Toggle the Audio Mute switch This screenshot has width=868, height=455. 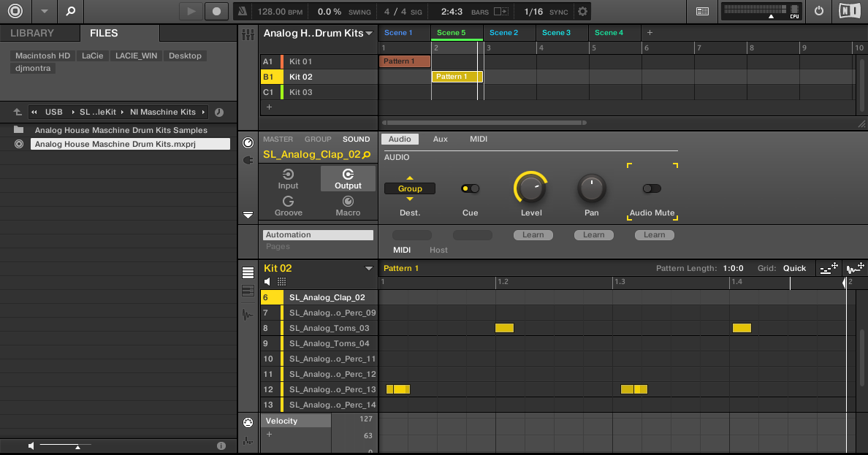[652, 188]
